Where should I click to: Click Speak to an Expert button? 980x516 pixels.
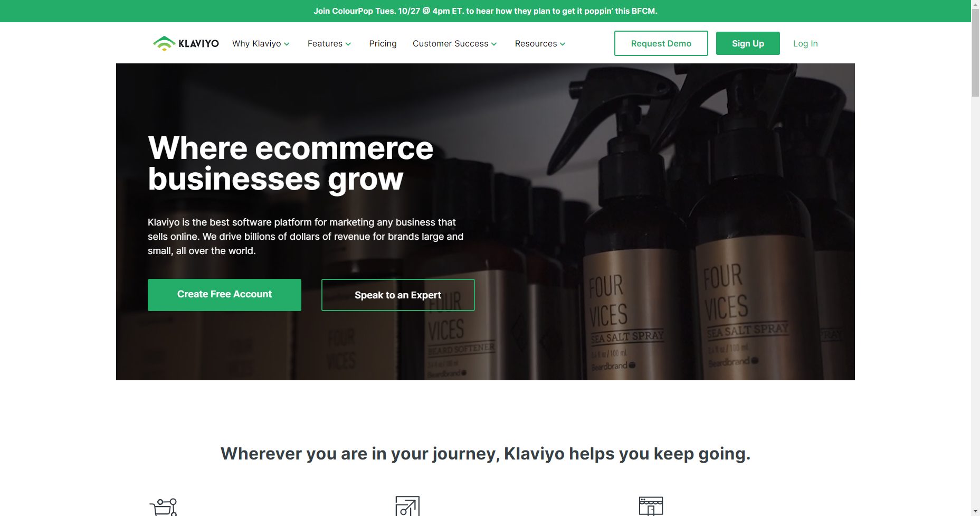[x=398, y=295]
